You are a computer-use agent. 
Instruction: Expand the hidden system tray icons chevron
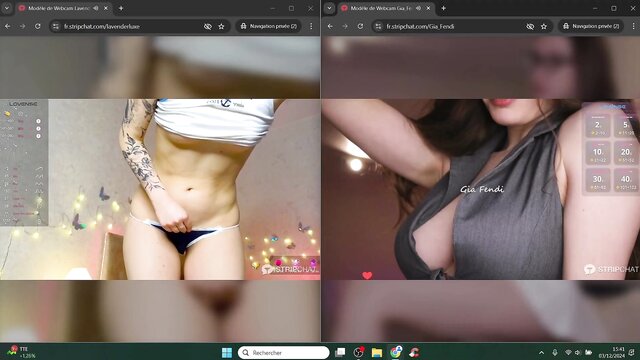tap(541, 352)
